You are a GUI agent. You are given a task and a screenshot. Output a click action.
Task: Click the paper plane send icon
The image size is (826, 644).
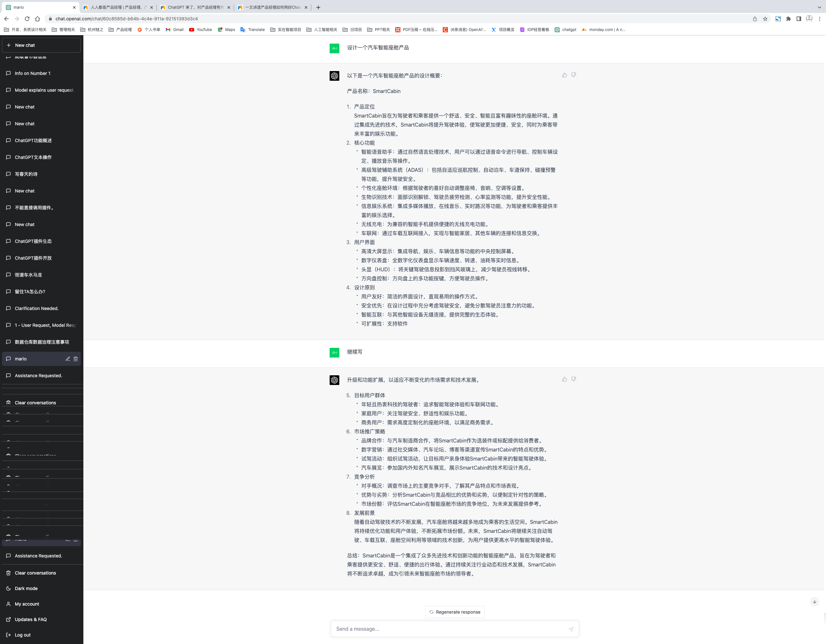tap(571, 629)
